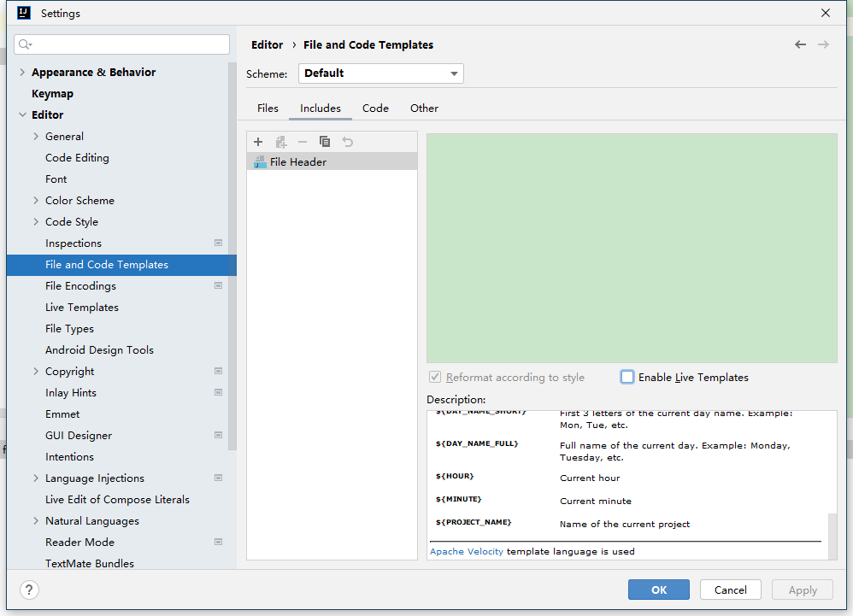Click the IntelliJ logo icon in title bar
Image resolution: width=853 pixels, height=616 pixels.
click(x=24, y=13)
